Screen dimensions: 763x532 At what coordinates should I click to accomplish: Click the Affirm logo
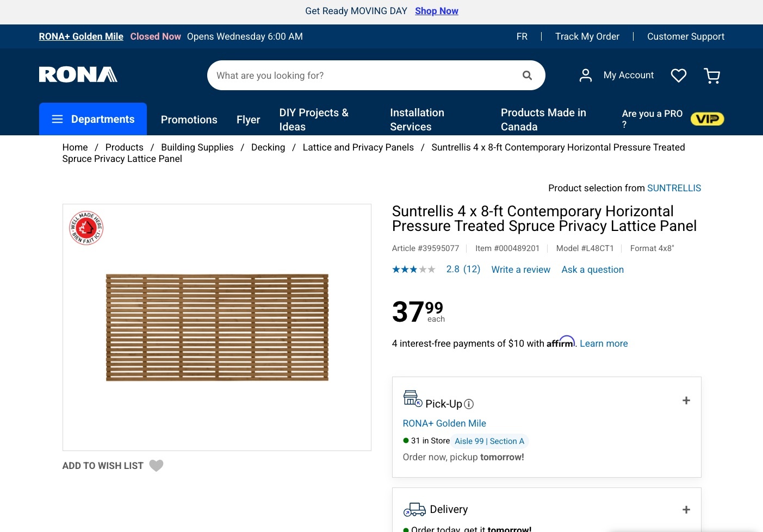coord(561,342)
